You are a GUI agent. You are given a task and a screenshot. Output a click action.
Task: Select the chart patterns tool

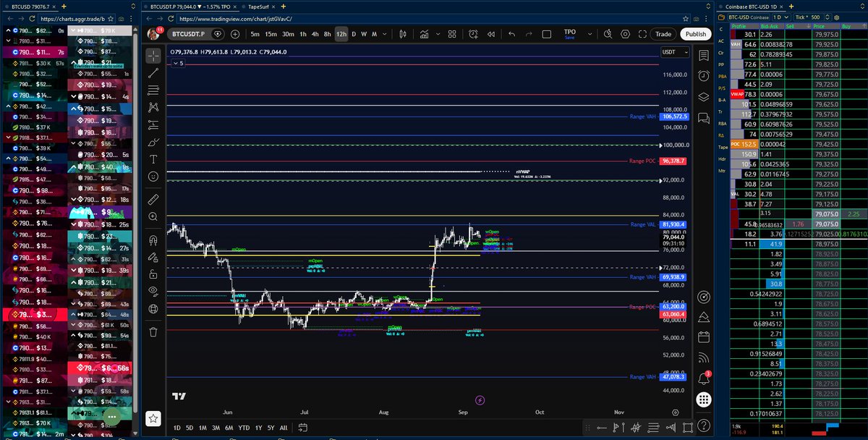point(153,107)
